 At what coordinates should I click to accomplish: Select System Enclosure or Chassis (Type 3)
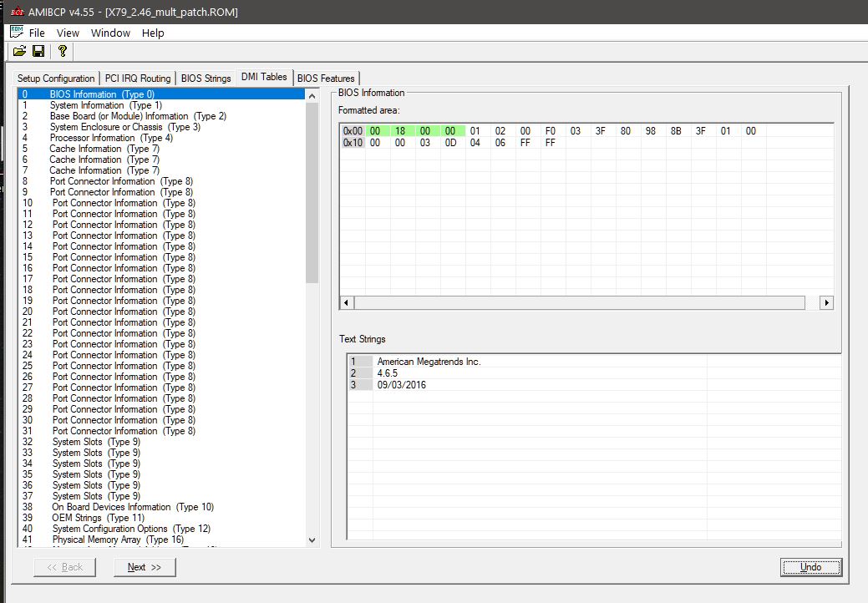click(x=125, y=127)
